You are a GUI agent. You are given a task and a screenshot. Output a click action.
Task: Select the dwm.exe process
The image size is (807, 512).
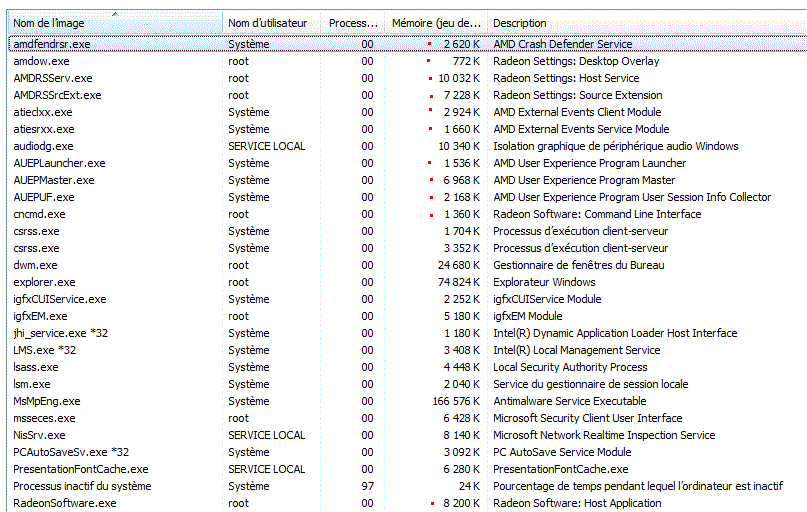point(35,265)
